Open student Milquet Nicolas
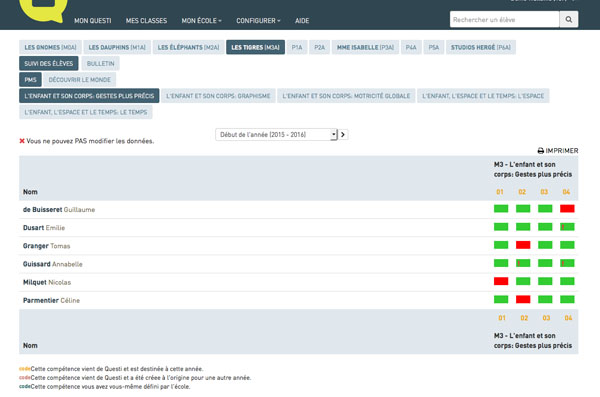600x397 pixels. click(x=47, y=282)
